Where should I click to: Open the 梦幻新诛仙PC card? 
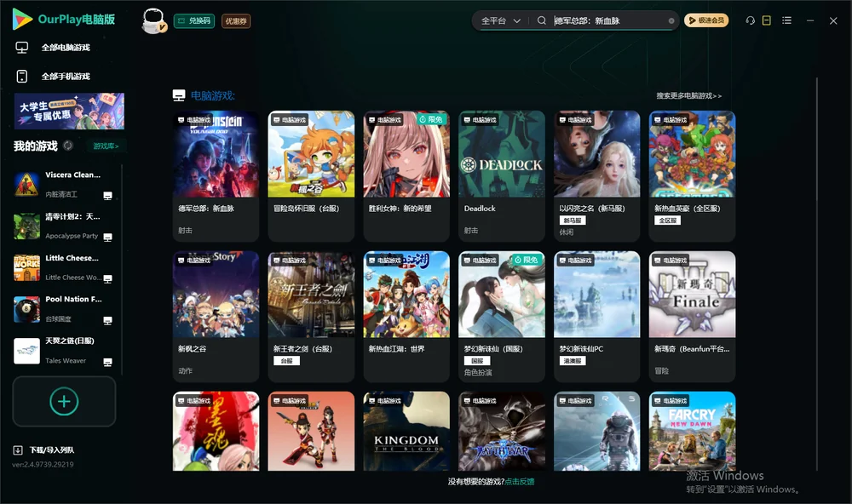click(596, 316)
